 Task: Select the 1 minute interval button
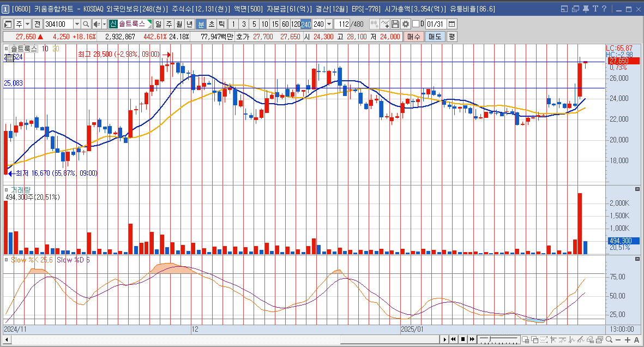click(x=233, y=24)
